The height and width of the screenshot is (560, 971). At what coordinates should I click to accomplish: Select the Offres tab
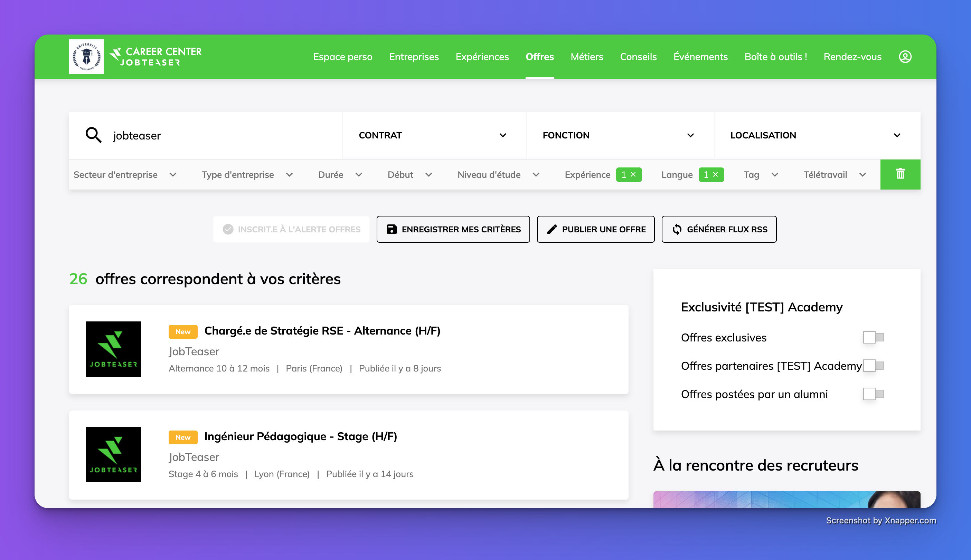[x=539, y=57]
